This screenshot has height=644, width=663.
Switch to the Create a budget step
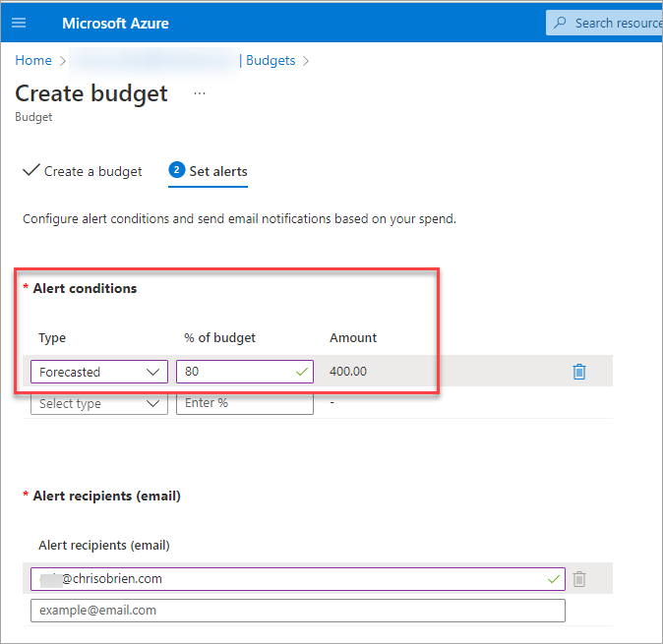92,171
